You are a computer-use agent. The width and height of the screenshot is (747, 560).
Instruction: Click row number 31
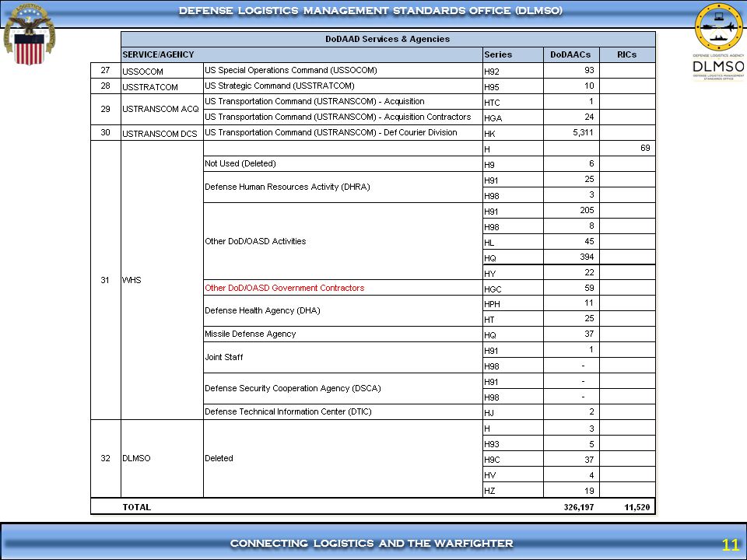[x=105, y=280]
